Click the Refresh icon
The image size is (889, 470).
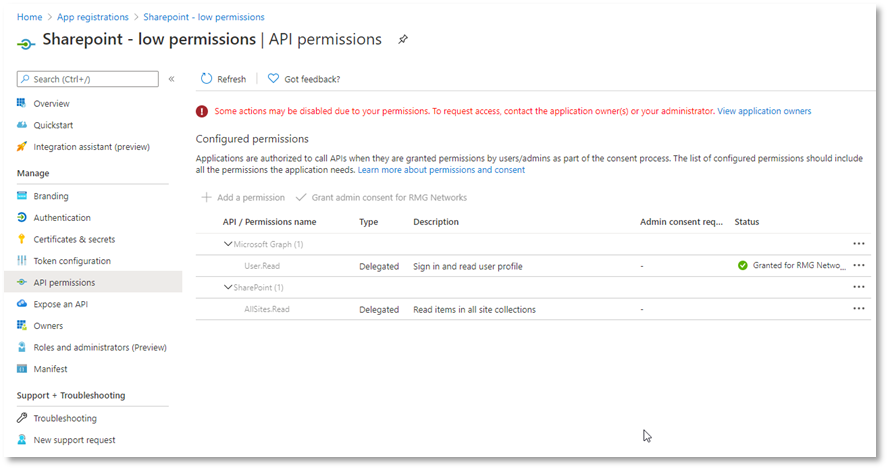pyautogui.click(x=206, y=79)
